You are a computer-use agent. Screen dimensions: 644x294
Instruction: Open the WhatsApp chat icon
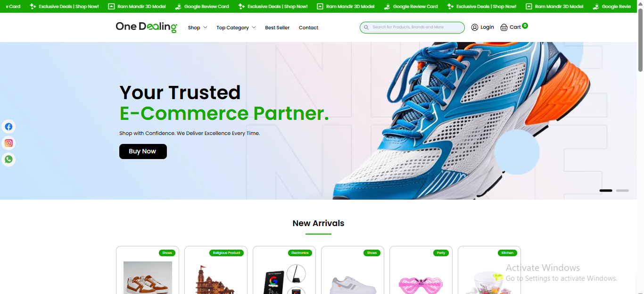point(8,160)
